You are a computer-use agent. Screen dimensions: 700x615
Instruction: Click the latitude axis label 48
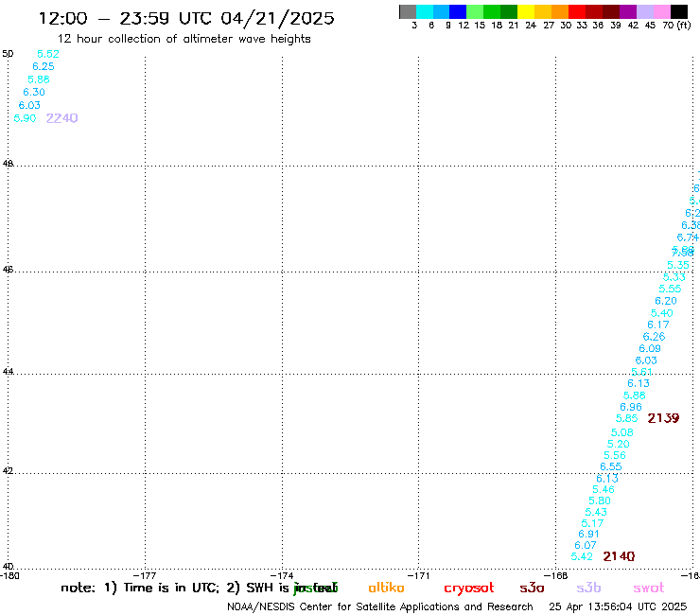8,164
